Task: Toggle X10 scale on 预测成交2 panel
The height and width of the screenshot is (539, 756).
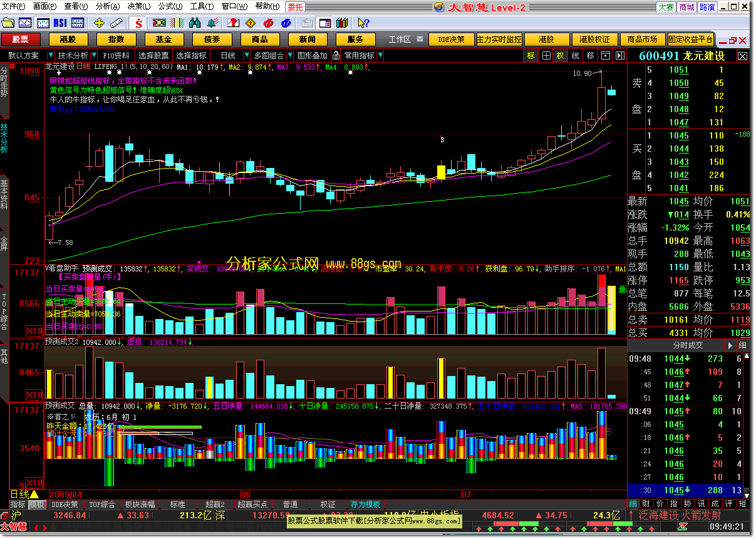Action: (x=35, y=395)
